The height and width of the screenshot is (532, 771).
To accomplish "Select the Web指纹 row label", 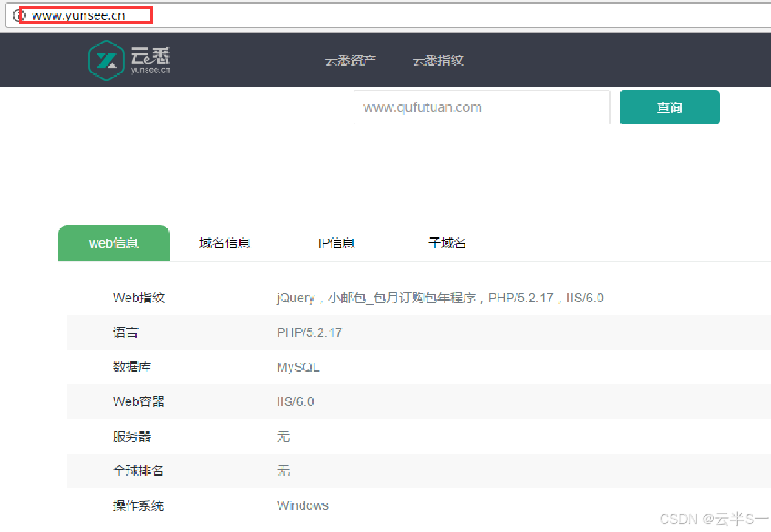I will (x=139, y=298).
